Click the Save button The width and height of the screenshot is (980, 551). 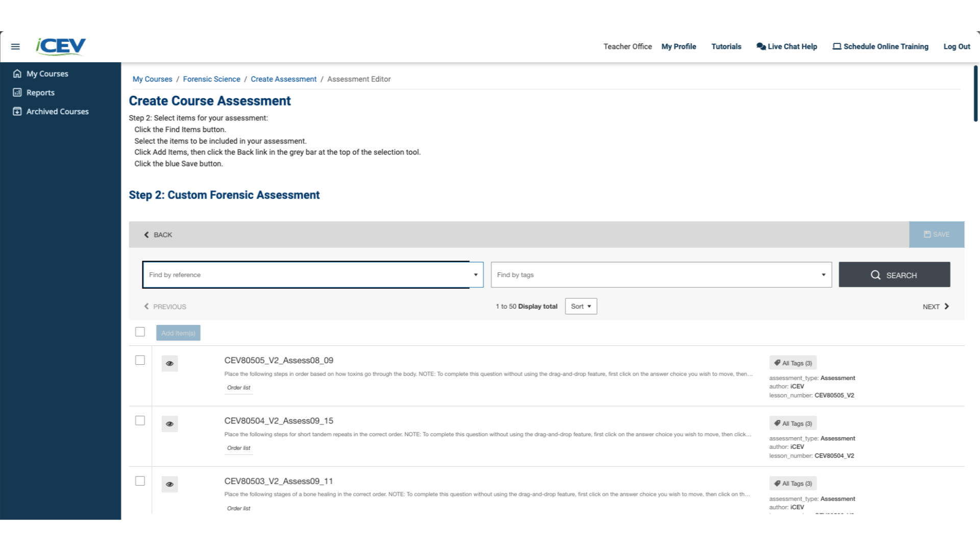pyautogui.click(x=937, y=234)
